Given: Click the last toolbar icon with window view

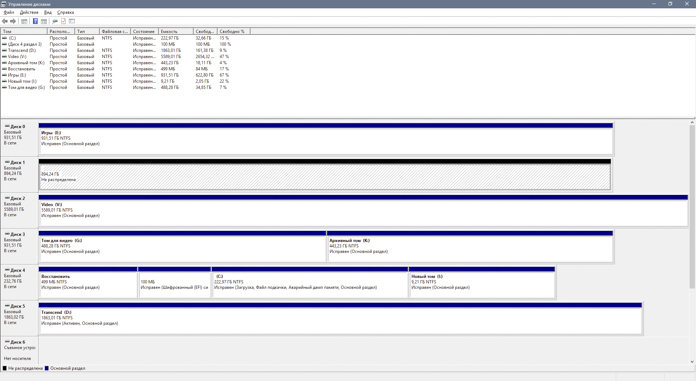Looking at the screenshot, I should 72,21.
